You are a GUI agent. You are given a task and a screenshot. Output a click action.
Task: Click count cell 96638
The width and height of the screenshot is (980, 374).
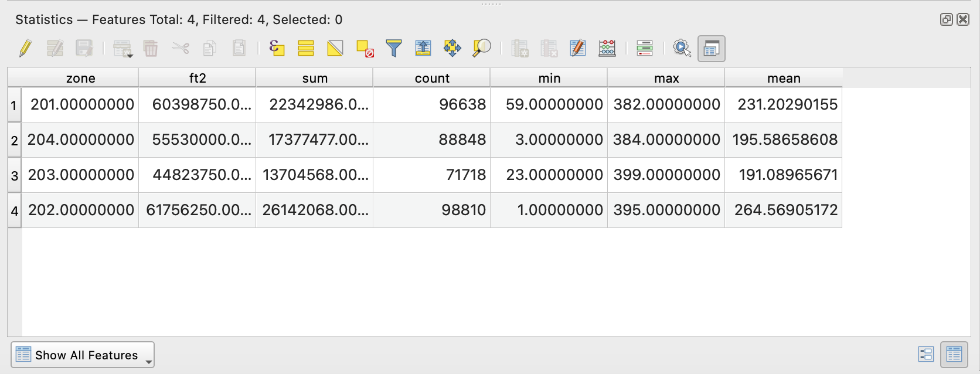432,105
